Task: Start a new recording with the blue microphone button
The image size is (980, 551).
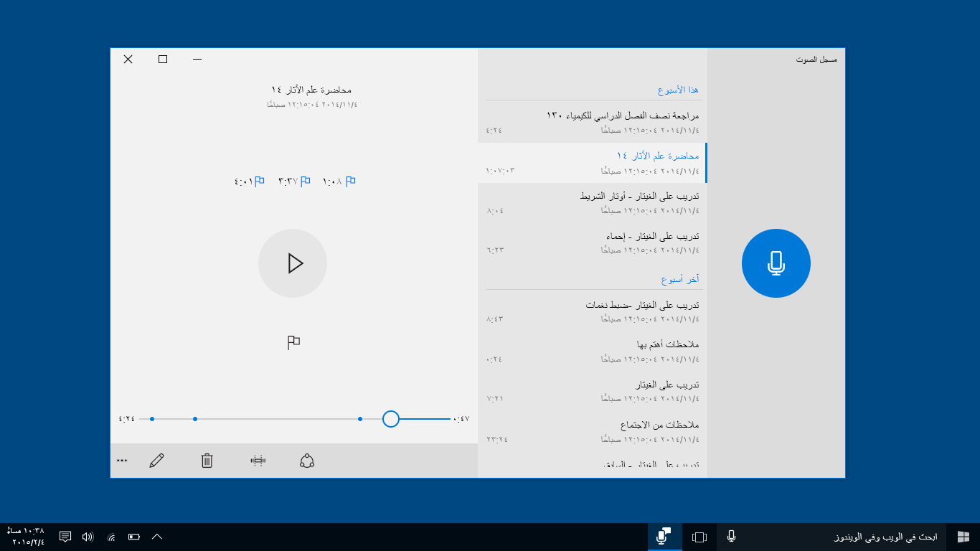Action: coord(776,263)
